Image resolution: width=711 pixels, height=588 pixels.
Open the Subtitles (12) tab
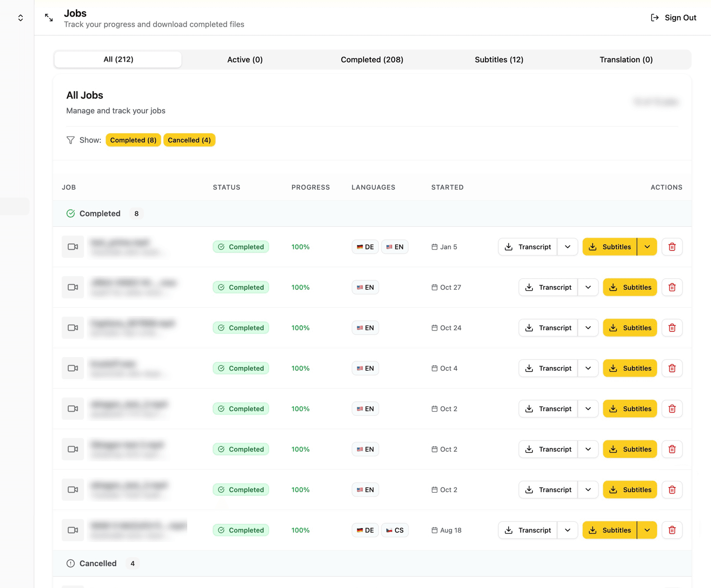[499, 59]
